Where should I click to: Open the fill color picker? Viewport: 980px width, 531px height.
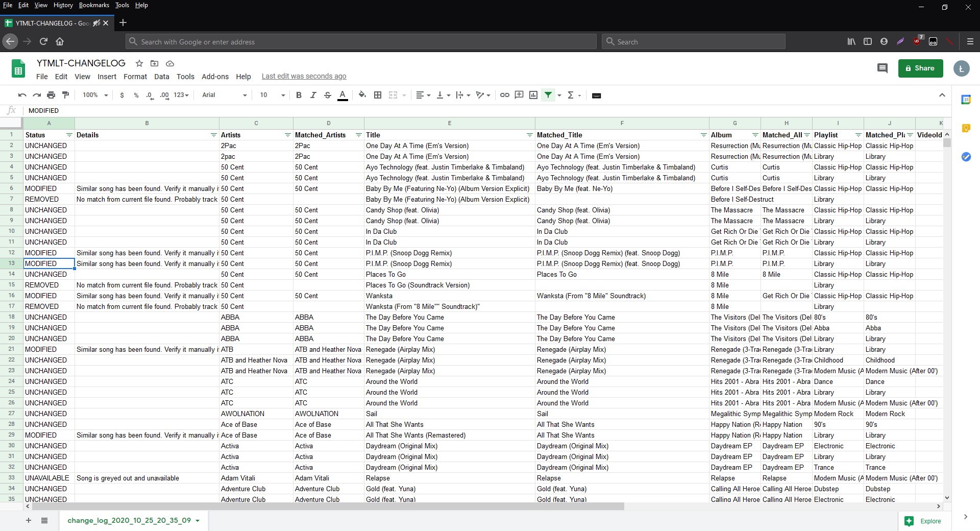tap(362, 95)
